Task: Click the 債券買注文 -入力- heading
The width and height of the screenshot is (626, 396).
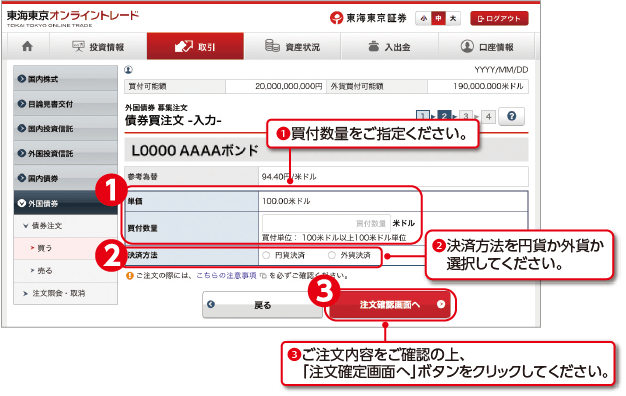Action: [173, 120]
